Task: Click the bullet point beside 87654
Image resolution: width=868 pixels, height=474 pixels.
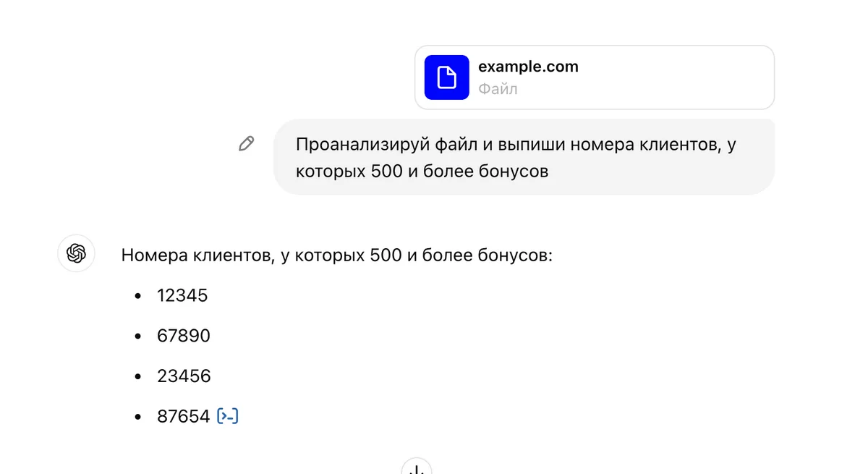Action: 137,417
